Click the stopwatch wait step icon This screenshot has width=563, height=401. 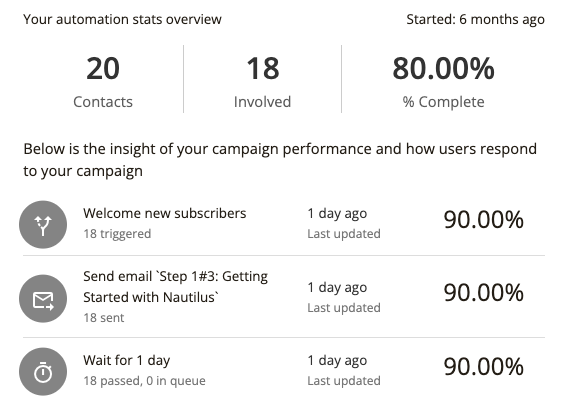tap(43, 372)
